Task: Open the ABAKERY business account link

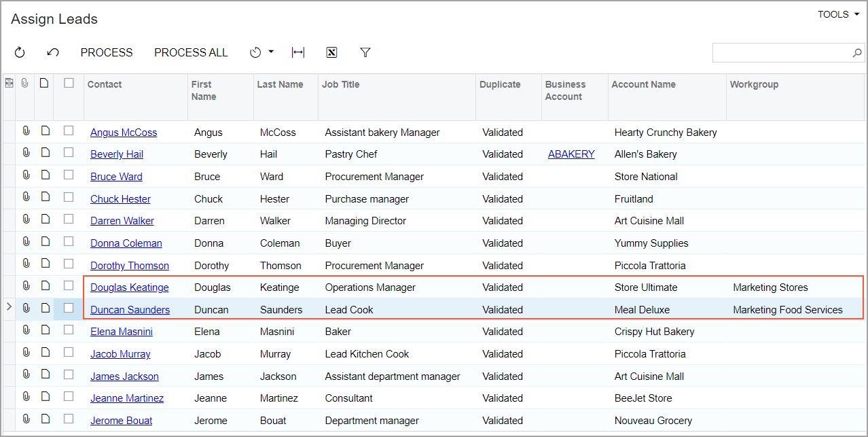Action: tap(571, 154)
